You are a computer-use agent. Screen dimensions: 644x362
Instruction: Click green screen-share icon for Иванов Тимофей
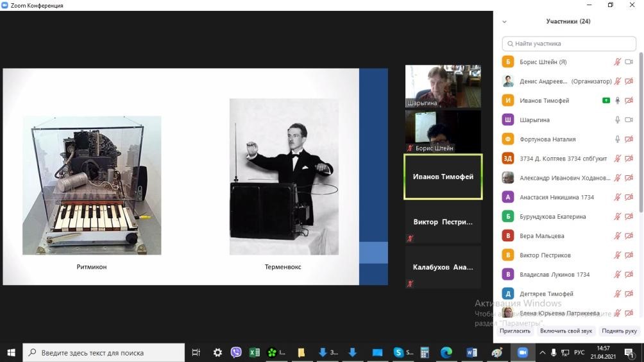coord(606,101)
